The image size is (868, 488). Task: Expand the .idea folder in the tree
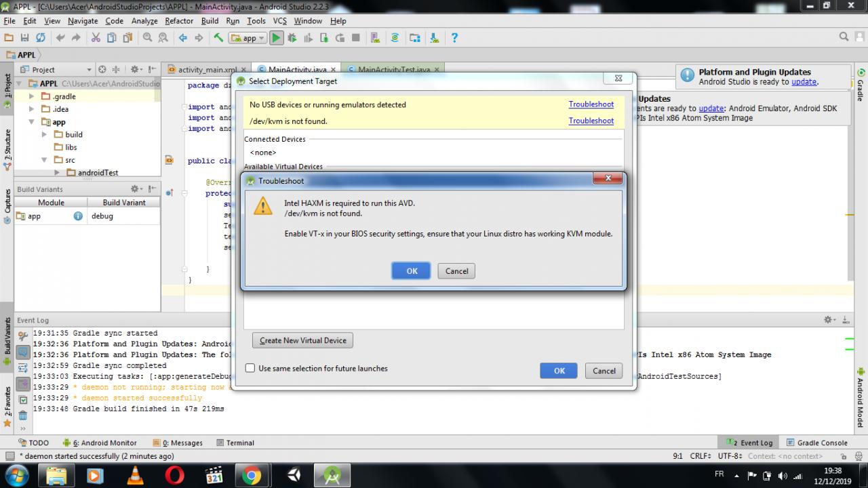[31, 109]
